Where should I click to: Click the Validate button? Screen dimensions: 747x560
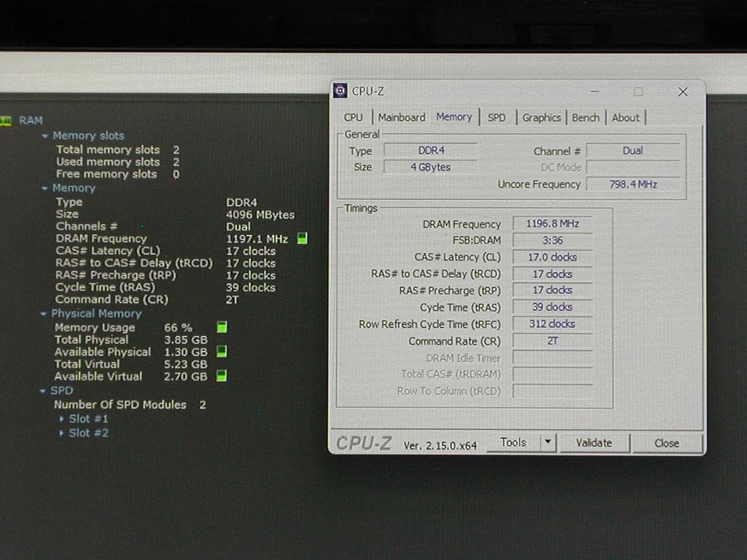(x=594, y=442)
